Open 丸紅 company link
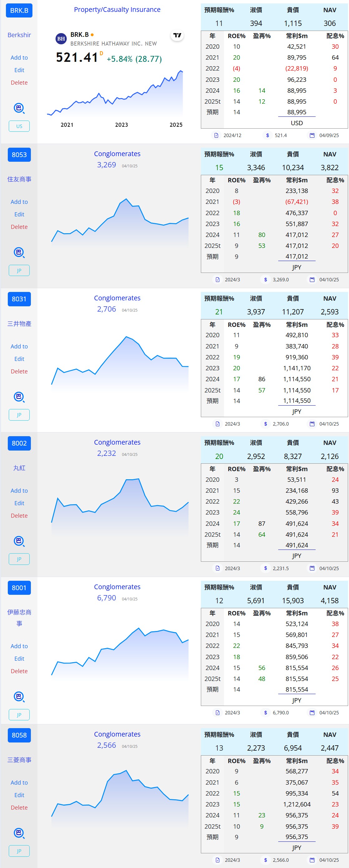The image size is (349, 868). [x=19, y=468]
